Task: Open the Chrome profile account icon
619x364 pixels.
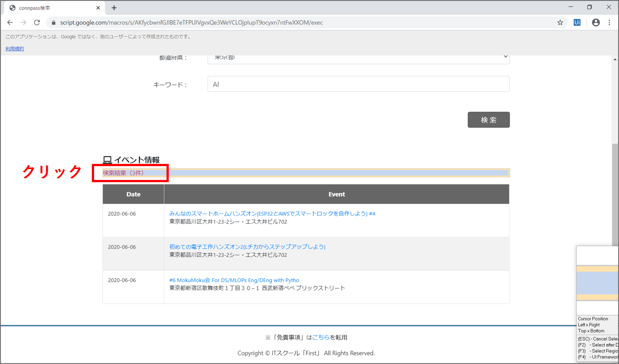Action: coord(596,22)
